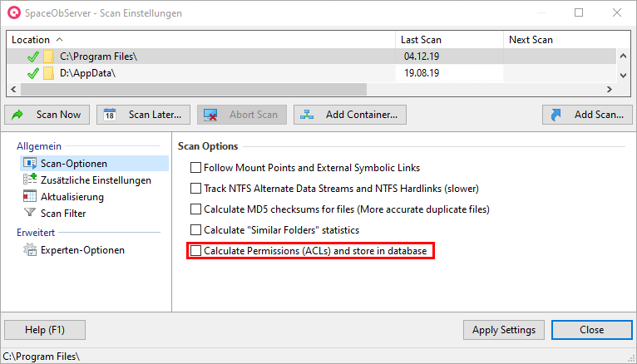Click status bar path C:\Program Files\

click(41, 357)
